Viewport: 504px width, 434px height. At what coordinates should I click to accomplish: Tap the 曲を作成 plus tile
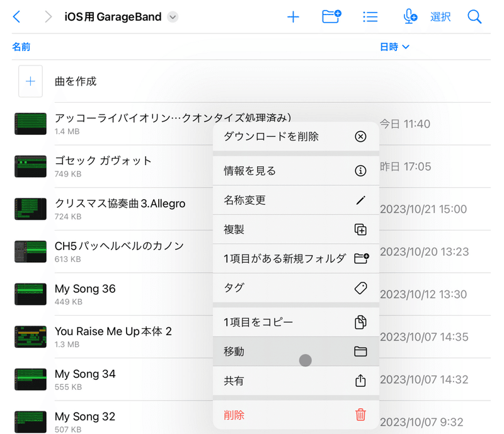pyautogui.click(x=30, y=81)
